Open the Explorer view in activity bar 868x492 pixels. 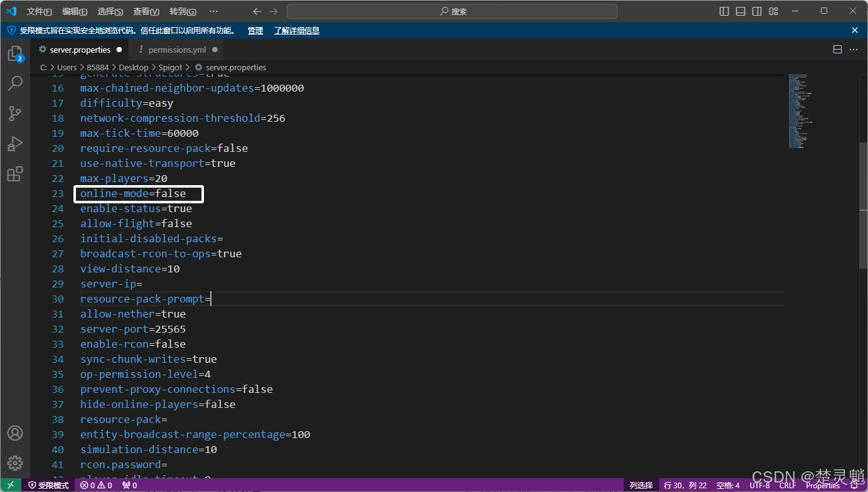tap(15, 54)
